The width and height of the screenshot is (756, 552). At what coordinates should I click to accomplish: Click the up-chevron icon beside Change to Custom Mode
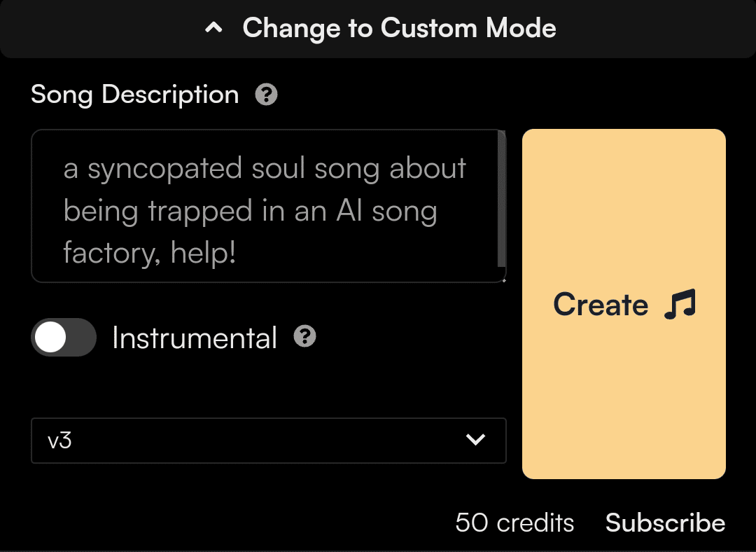tap(213, 28)
